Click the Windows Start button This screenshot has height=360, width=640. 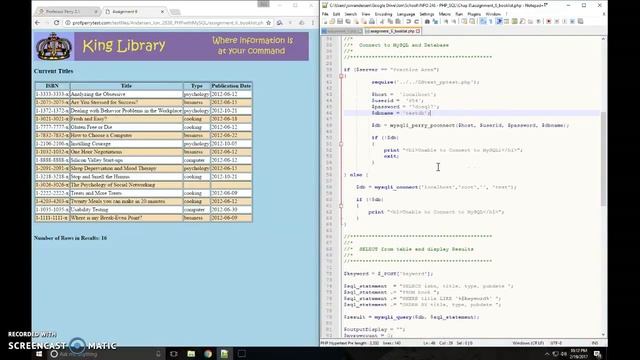click(39, 354)
